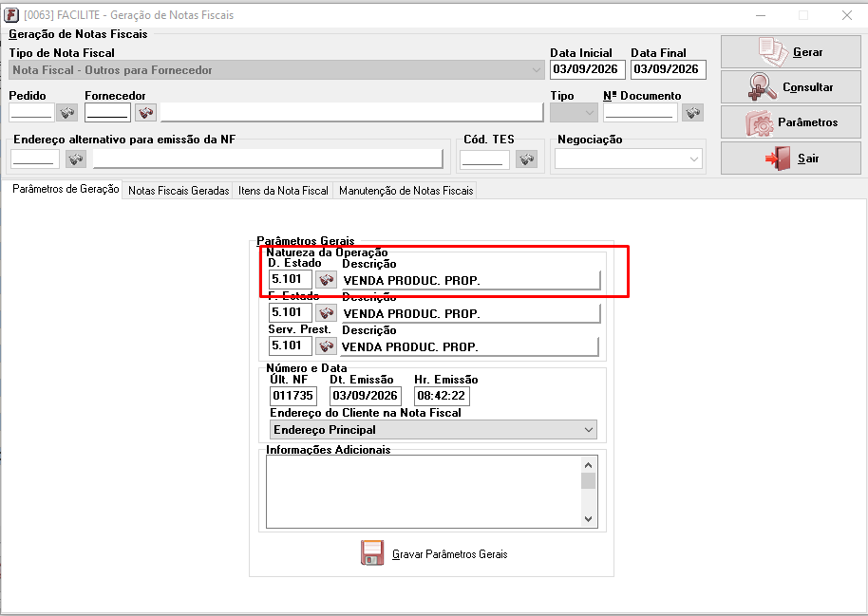Click Gravar Parâmetros Gerais label
The image size is (868, 616).
coord(449,554)
